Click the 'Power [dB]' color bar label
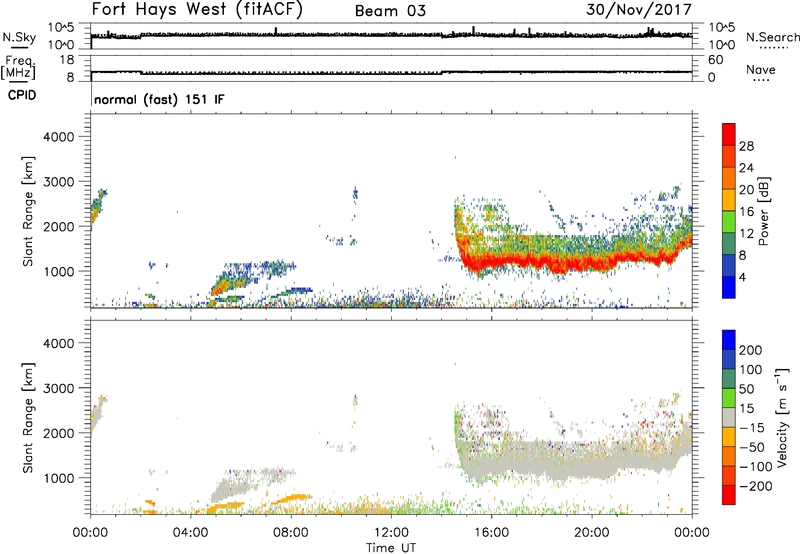 tap(763, 211)
